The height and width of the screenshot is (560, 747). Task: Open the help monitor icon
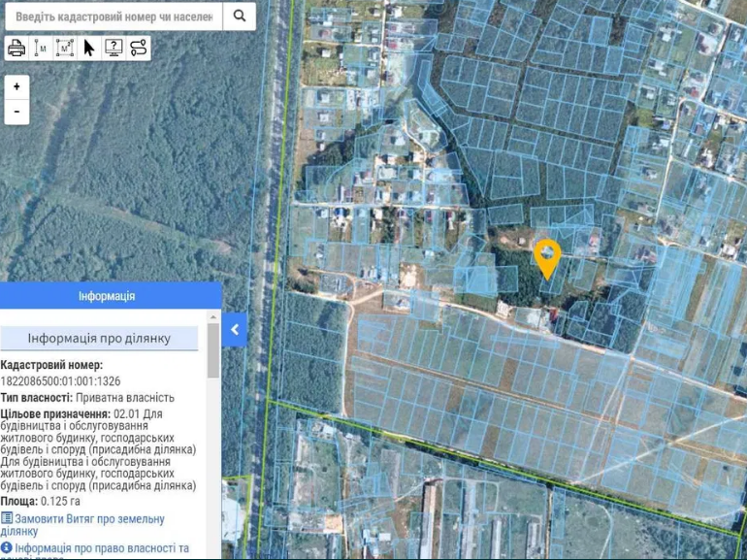tap(114, 48)
